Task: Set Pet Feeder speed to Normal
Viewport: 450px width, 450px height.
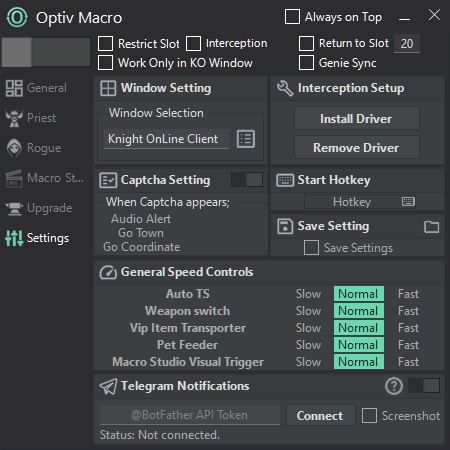Action: (359, 345)
